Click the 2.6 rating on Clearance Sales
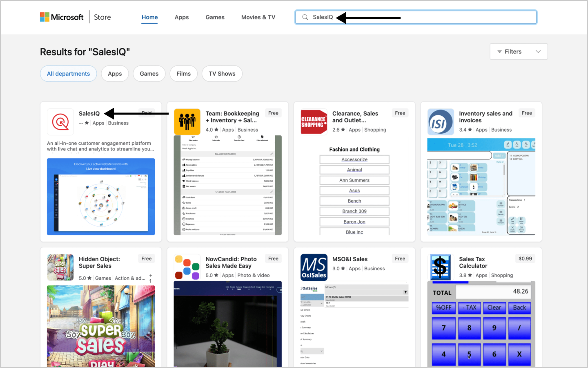This screenshot has width=588, height=368. (339, 130)
